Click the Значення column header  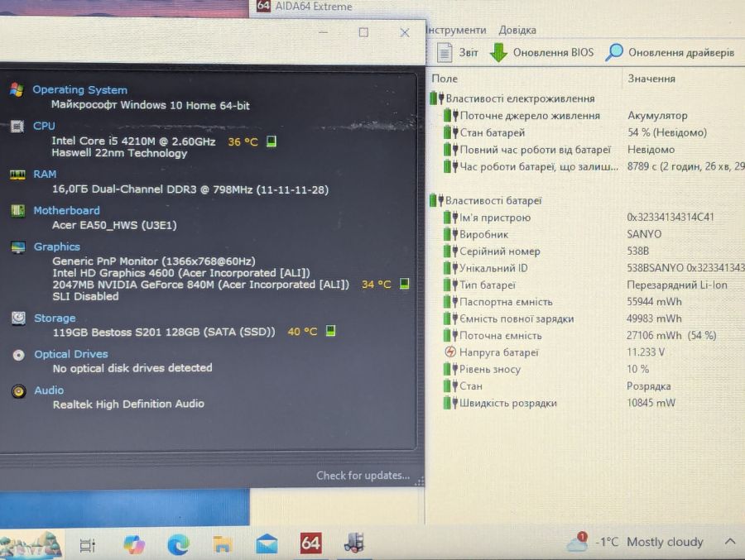[651, 79]
